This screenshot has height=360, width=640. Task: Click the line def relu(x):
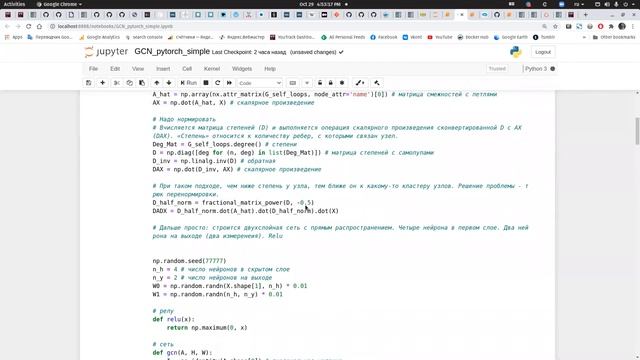(173, 319)
